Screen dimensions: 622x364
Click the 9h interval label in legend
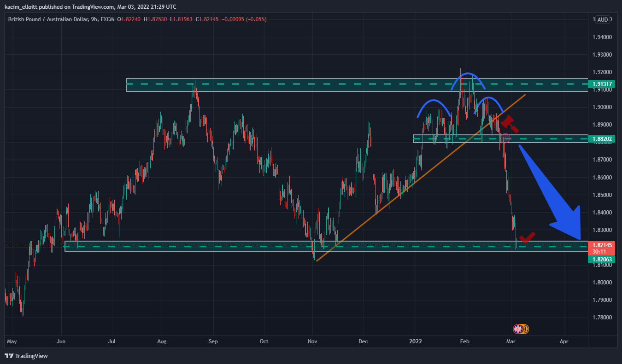(x=95, y=19)
